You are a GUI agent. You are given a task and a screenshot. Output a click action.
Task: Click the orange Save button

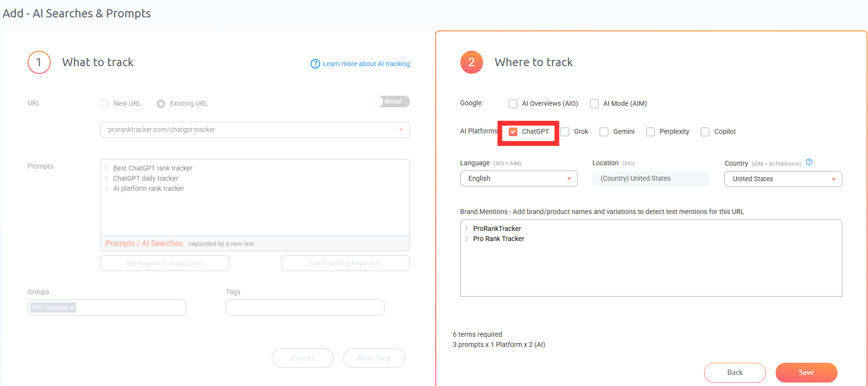[807, 372]
